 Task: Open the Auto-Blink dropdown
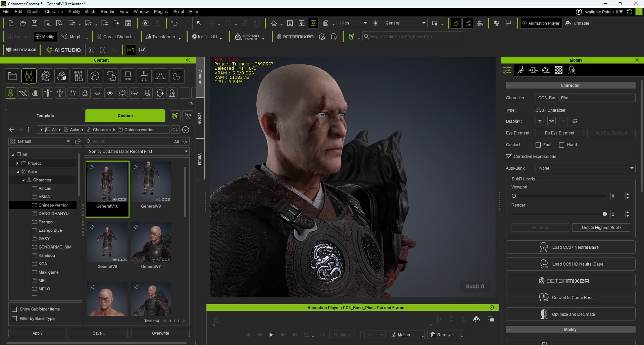(x=585, y=168)
